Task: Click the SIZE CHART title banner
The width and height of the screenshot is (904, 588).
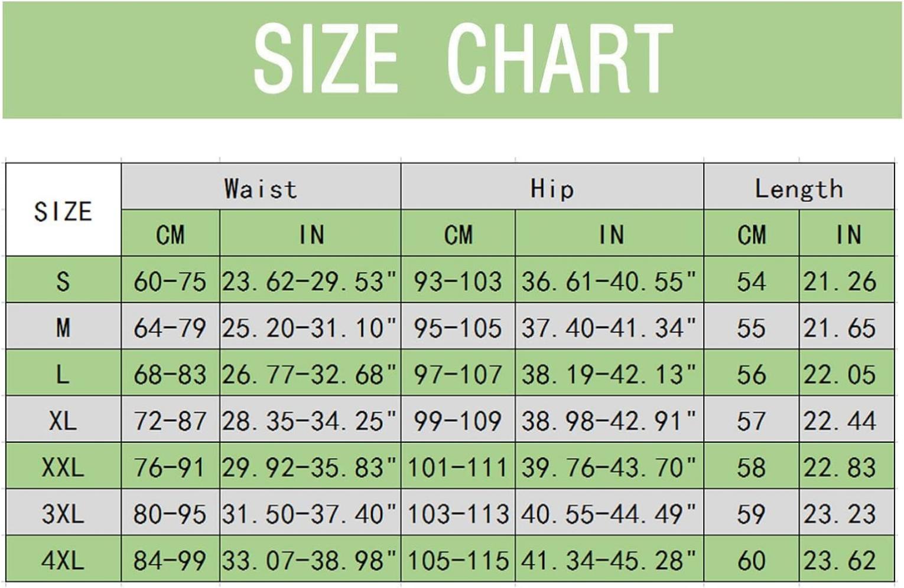Action: pos(452,60)
